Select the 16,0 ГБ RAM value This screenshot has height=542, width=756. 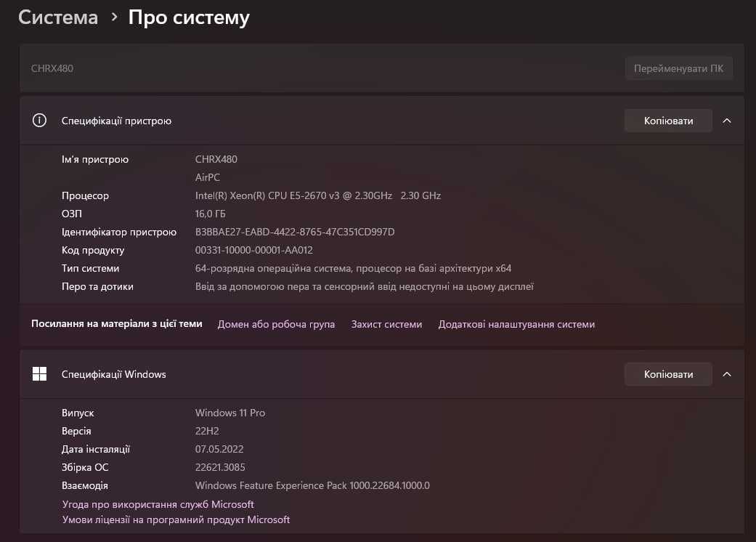[x=210, y=214]
